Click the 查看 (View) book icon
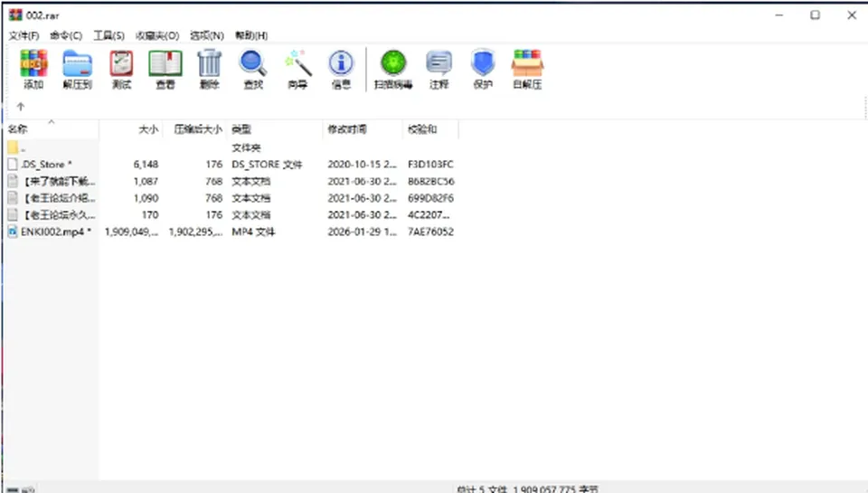868x493 pixels. pyautogui.click(x=165, y=63)
